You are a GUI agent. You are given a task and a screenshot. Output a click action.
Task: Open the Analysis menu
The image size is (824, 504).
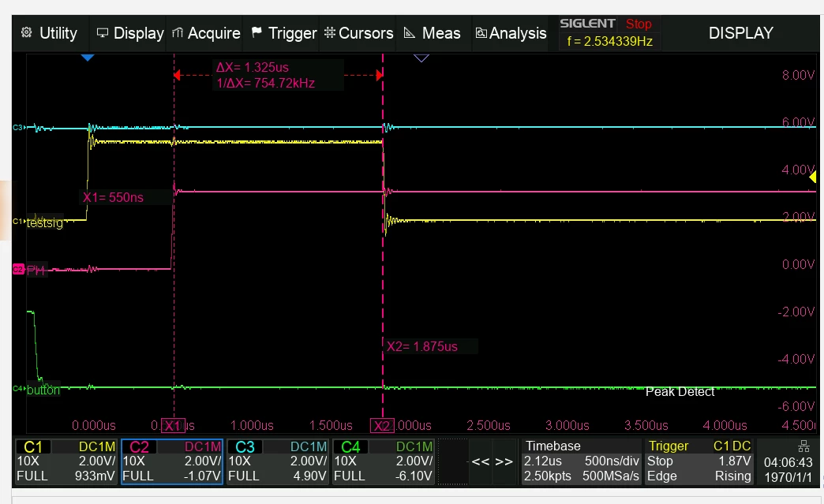pyautogui.click(x=511, y=33)
